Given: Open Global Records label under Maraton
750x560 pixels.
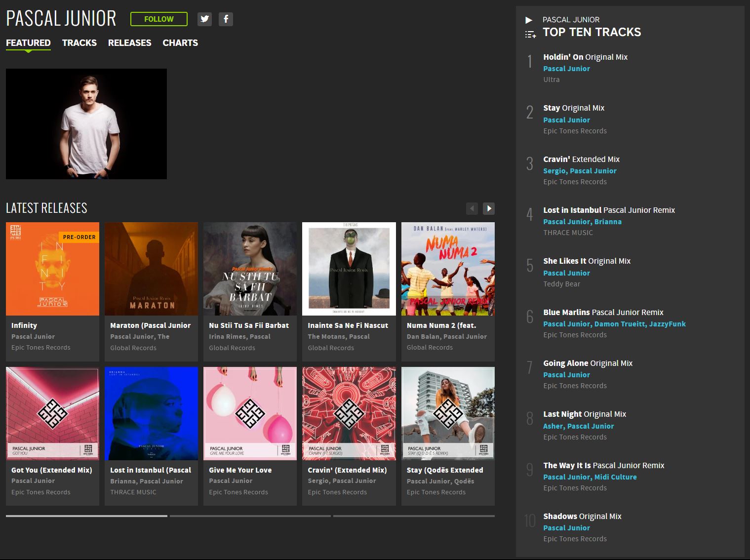Looking at the screenshot, I should [x=133, y=348].
